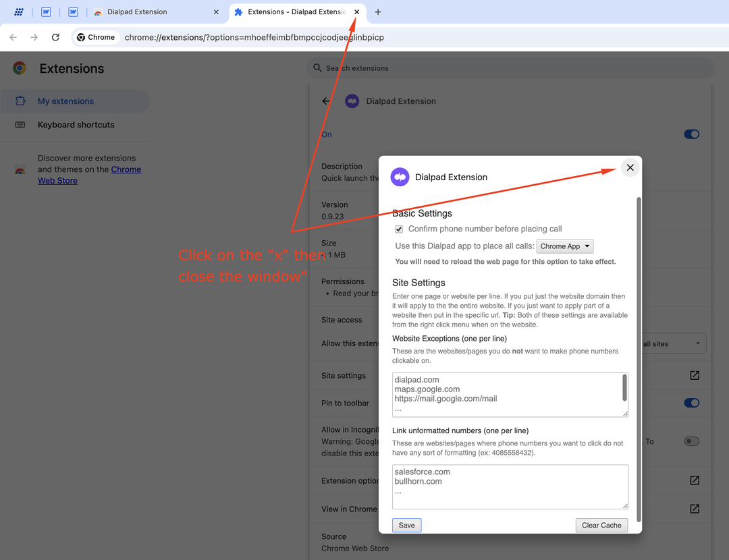Open the pinned apps grid tab
This screenshot has width=729, height=560.
point(19,12)
